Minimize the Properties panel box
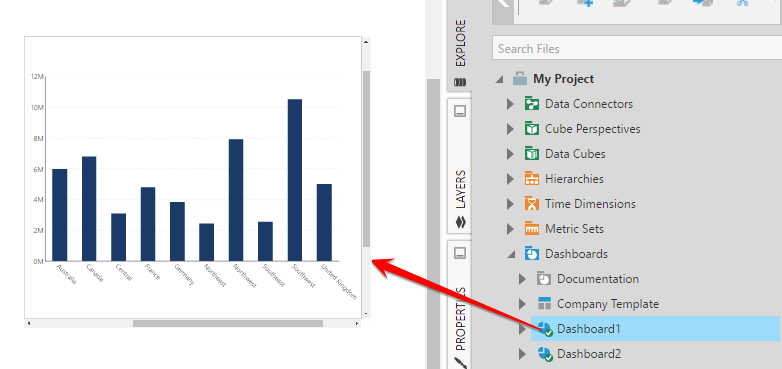 click(x=460, y=253)
